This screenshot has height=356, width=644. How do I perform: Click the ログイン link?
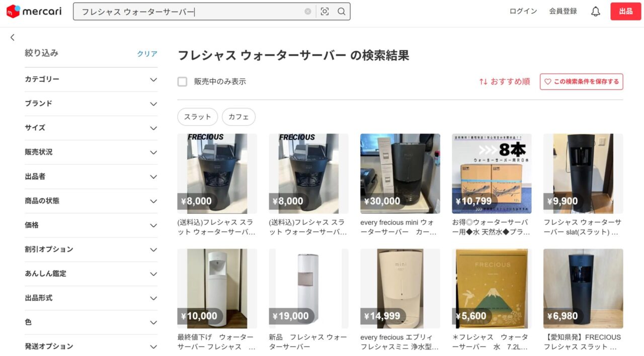click(x=523, y=11)
